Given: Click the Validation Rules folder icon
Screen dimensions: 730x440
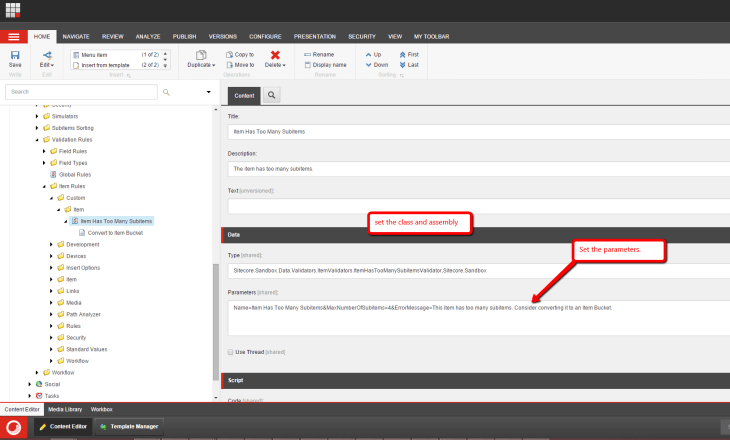Looking at the screenshot, I should 47,140.
